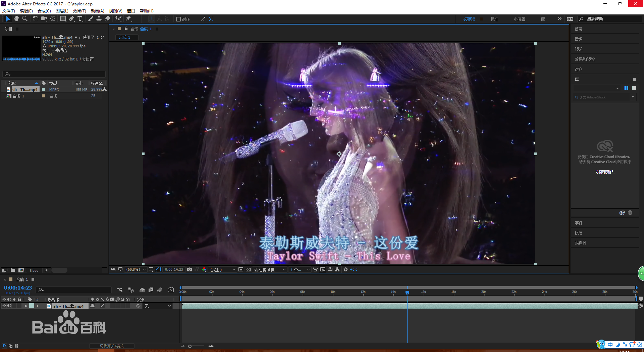Screen dimensions: 644x352
Task: Switch to the 合成 1 tab
Action: click(x=126, y=37)
